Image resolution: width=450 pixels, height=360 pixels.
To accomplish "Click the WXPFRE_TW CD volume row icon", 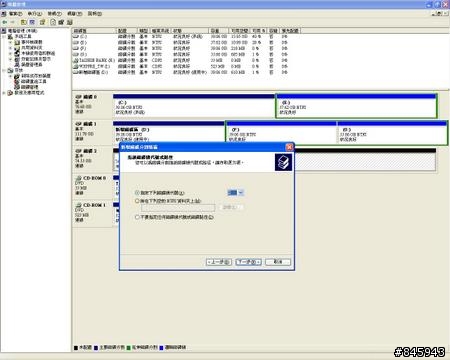I will [76, 66].
